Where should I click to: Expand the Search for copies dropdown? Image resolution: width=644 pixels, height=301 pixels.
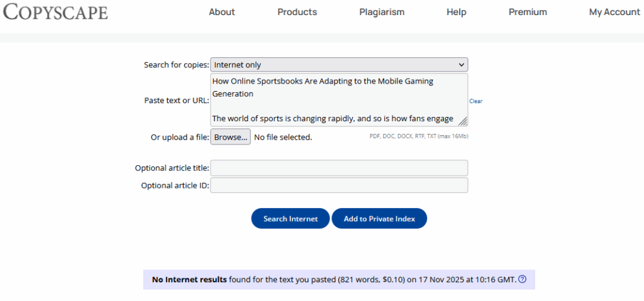click(339, 65)
